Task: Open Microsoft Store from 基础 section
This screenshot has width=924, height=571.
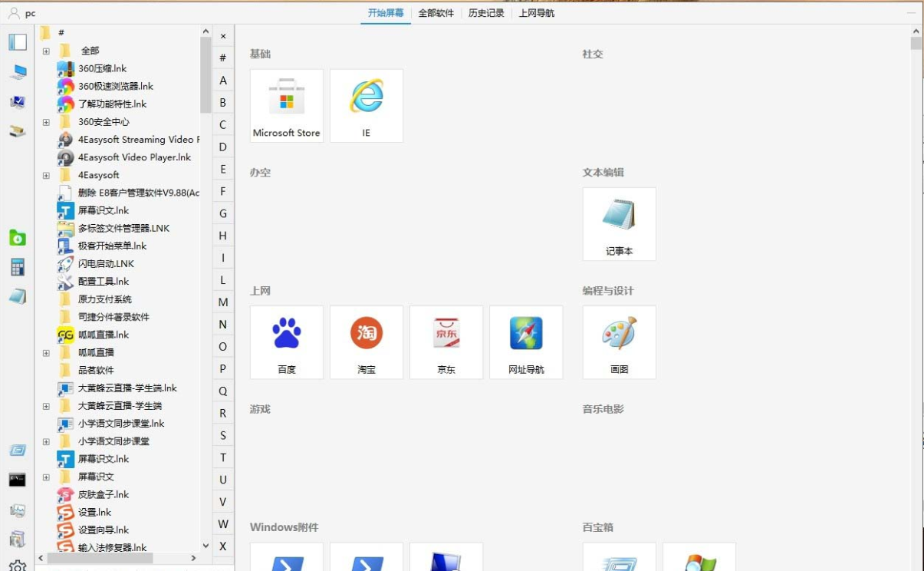Action: tap(286, 105)
